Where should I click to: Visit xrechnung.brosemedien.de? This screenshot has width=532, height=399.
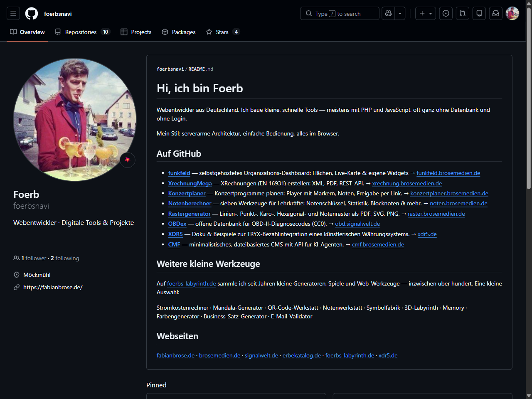click(x=407, y=183)
